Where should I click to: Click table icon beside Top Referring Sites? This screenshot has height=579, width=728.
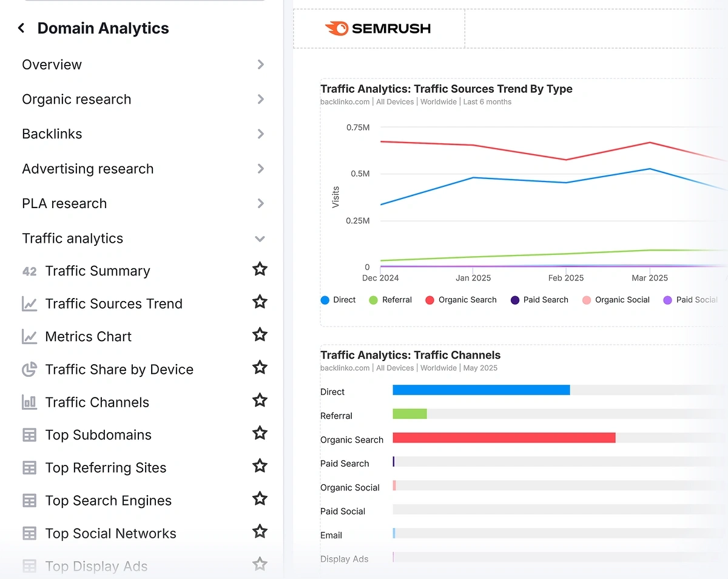29,468
